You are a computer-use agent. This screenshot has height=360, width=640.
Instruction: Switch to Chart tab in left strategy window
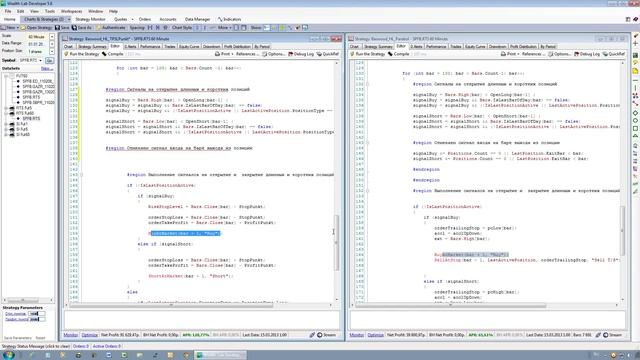click(x=68, y=47)
